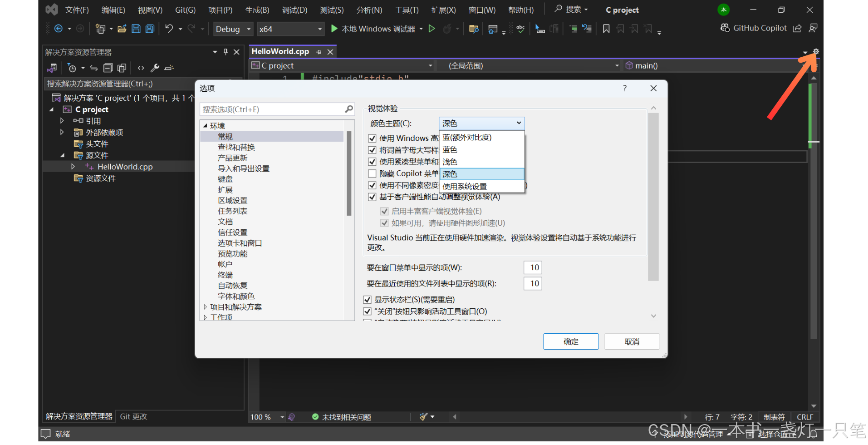Toggle "关闭"按钮只影响活动工具窗口 checkbox
The image size is (868, 445).
[367, 311]
